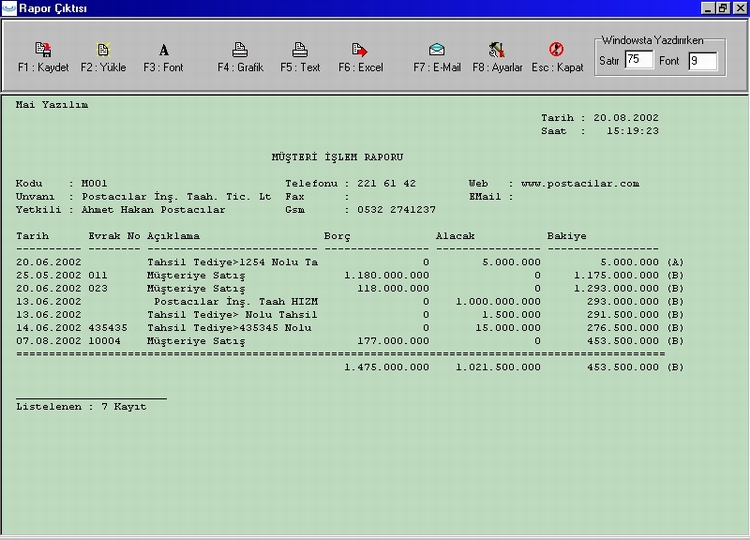The height and width of the screenshot is (540, 750).
Task: Click the F5 Text printer icon
Action: [300, 49]
